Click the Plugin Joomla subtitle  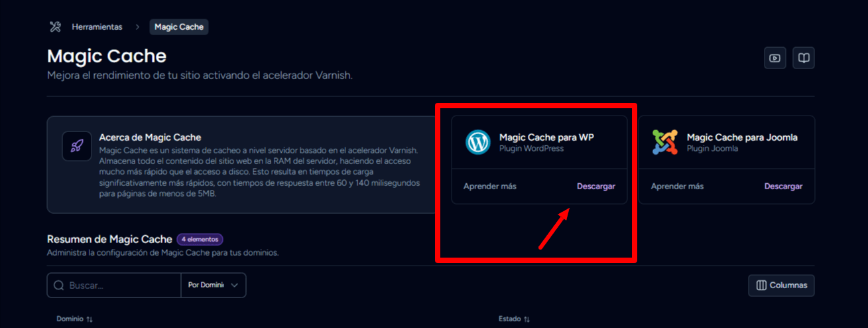click(712, 149)
